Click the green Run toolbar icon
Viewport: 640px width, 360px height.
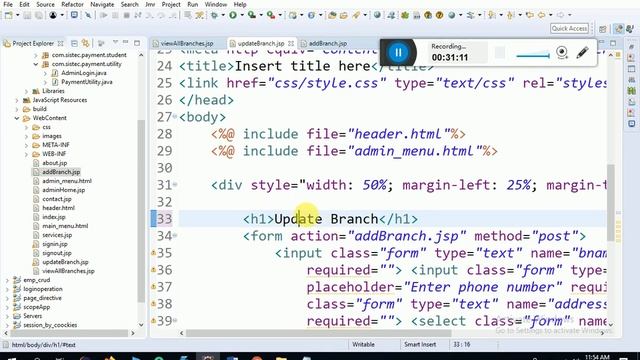[x=233, y=15]
